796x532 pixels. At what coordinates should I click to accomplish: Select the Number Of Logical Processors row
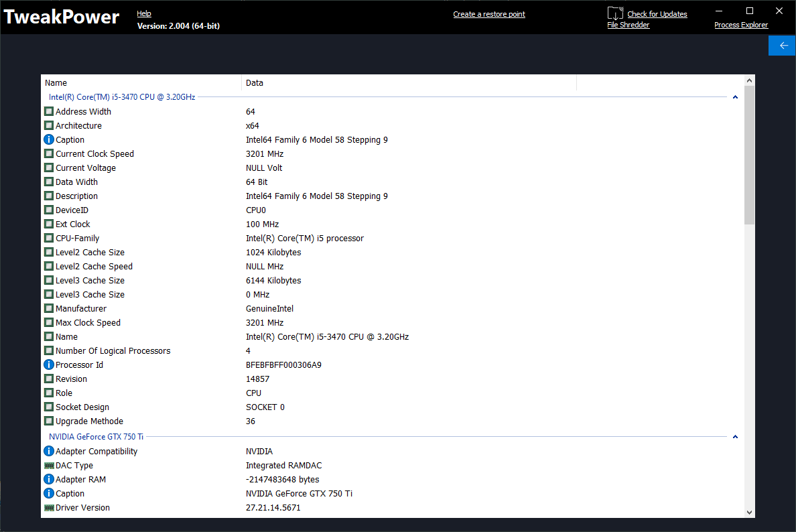pos(113,351)
